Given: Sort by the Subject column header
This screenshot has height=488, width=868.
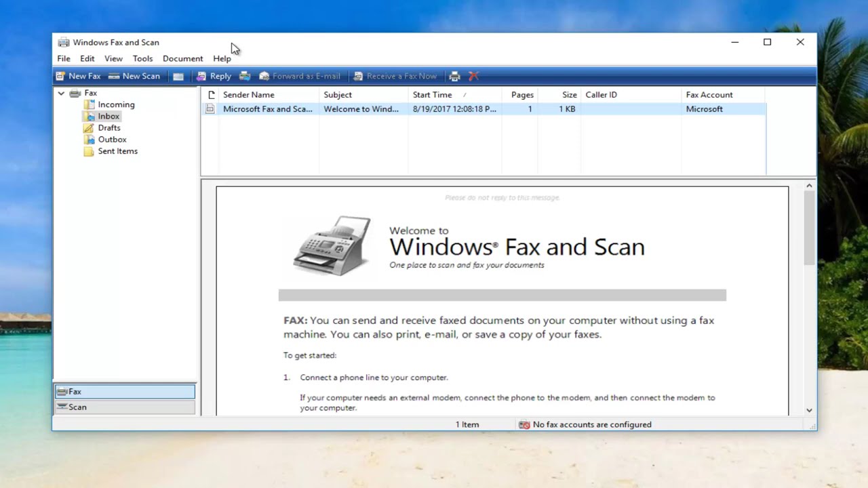Looking at the screenshot, I should (363, 94).
